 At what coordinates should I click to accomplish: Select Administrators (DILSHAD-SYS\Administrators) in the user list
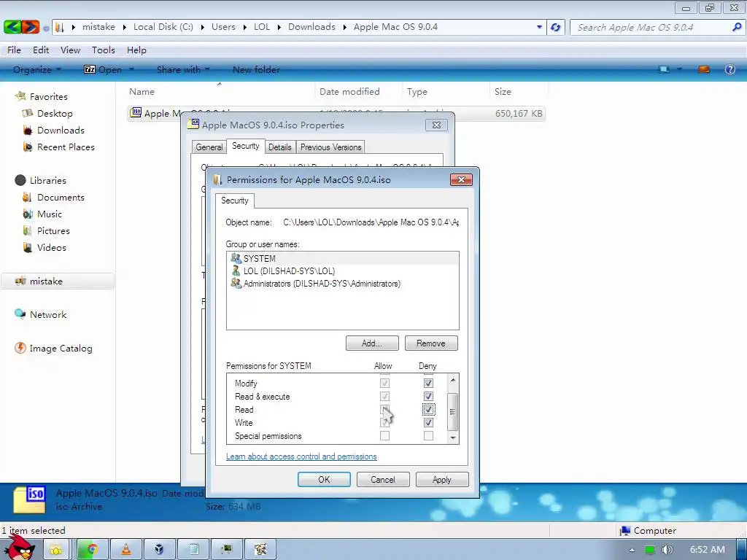[x=322, y=284]
